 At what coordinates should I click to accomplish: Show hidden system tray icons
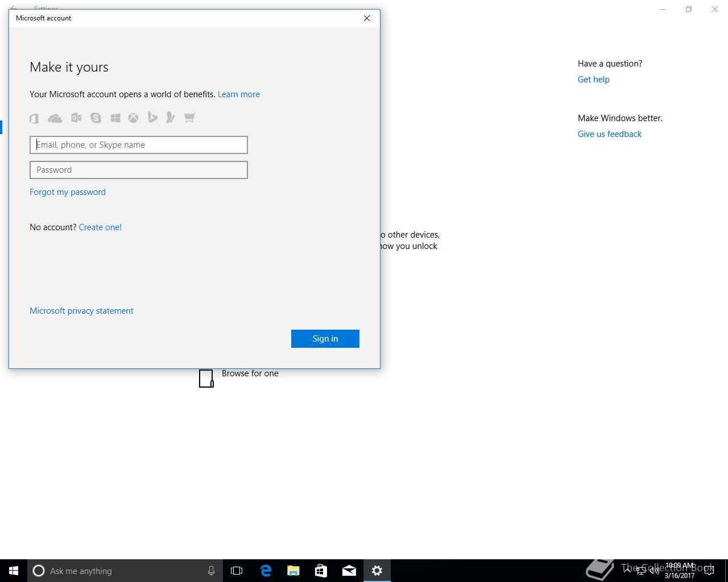(627, 571)
